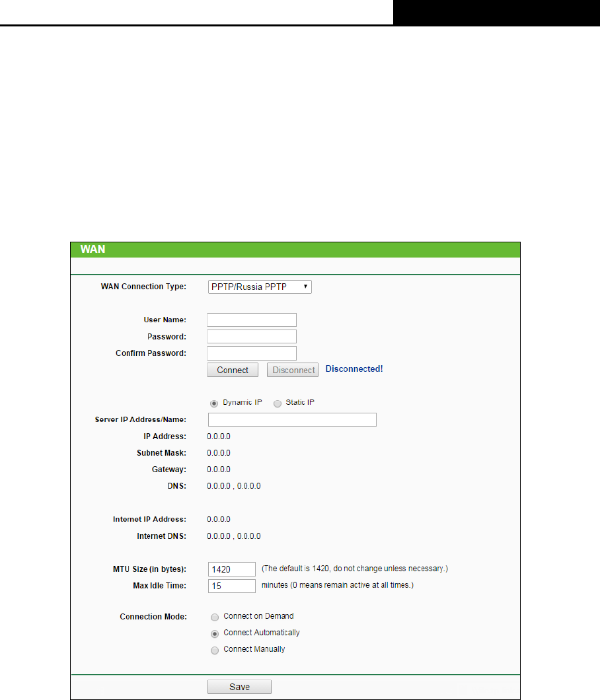Open the WAN Connection Type dropdown
Viewport: 600px width, 700px height.
[x=260, y=287]
